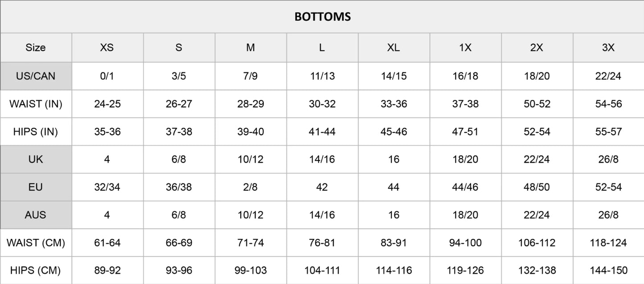This screenshot has width=644, height=284.
Task: Click the US/CAN 7/9 cell
Action: click(250, 76)
